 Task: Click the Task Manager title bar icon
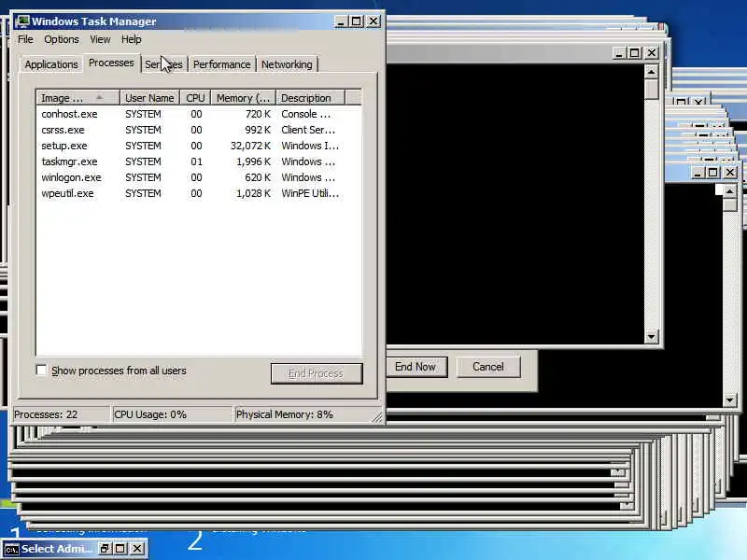pyautogui.click(x=21, y=21)
